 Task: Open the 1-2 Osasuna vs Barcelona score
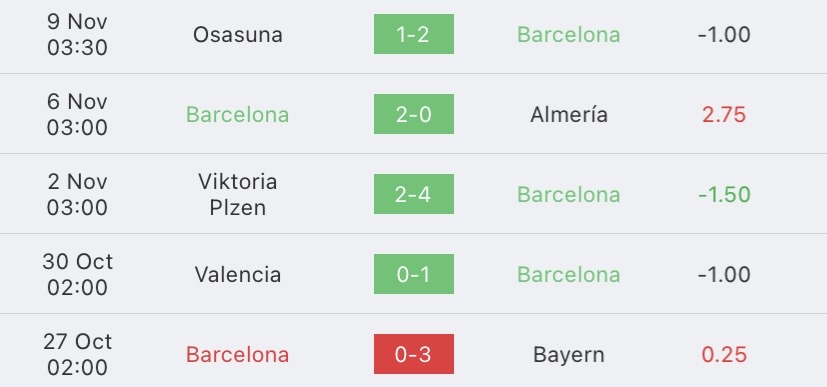click(414, 34)
